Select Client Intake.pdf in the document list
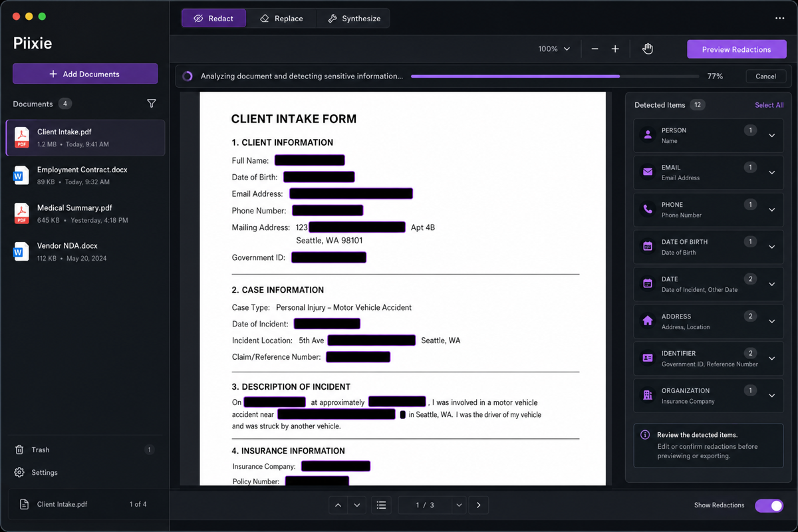Viewport: 798px width, 532px height. pos(85,138)
